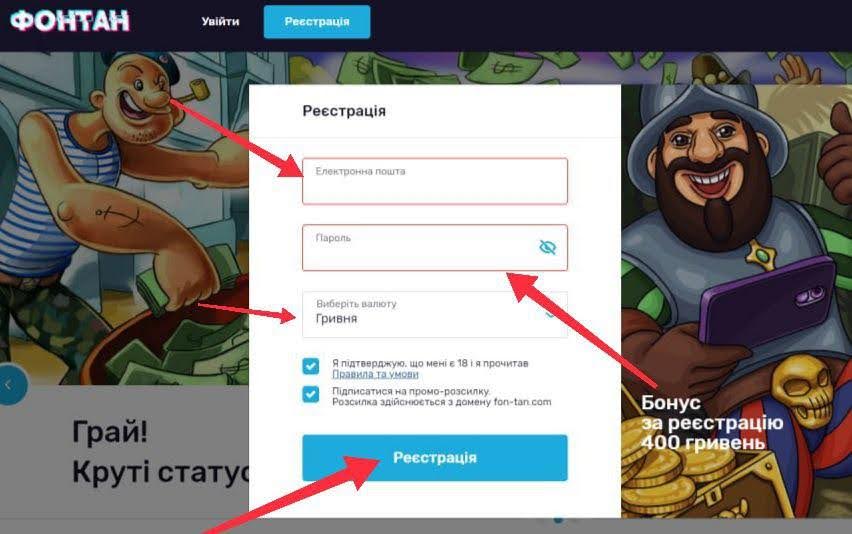Focus the Електронна пошта input field
Viewport: 852px width, 534px height.
point(435,181)
